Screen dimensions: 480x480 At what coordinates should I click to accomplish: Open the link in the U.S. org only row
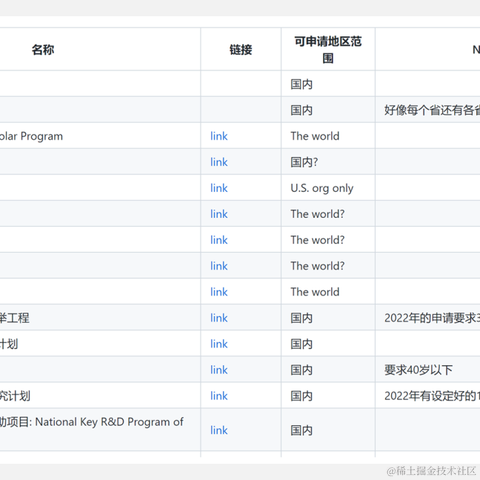pos(219,188)
